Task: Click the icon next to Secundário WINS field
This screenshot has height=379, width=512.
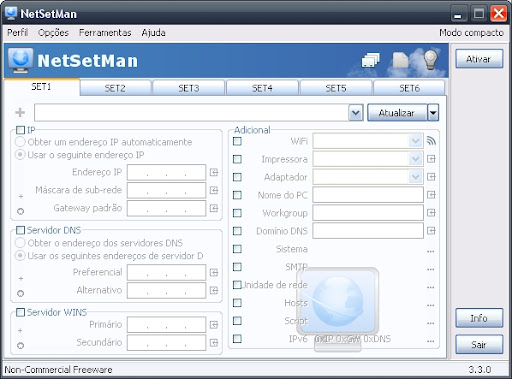Action: 214,343
